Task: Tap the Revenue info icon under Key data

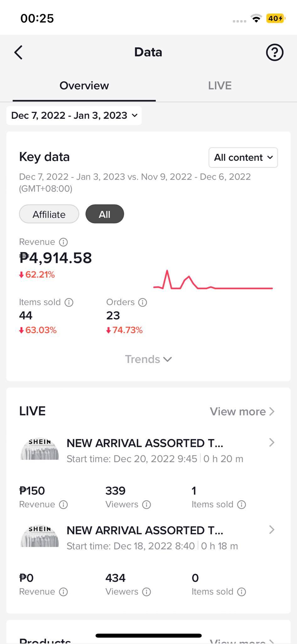Action: point(63,242)
